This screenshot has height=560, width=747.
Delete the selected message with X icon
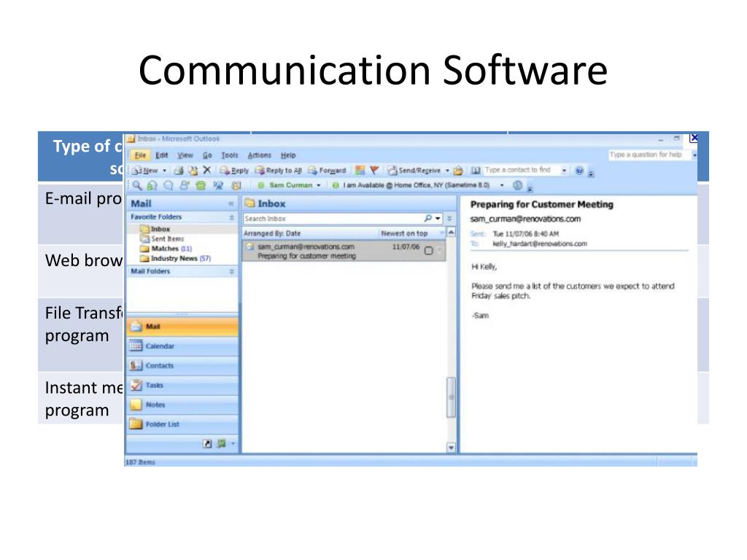(x=206, y=170)
